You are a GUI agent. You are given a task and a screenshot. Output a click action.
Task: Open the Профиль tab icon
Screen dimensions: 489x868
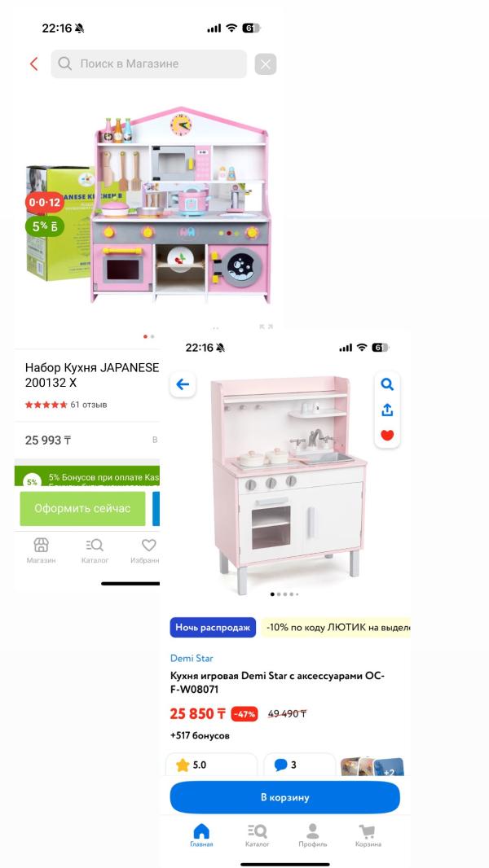click(x=312, y=835)
